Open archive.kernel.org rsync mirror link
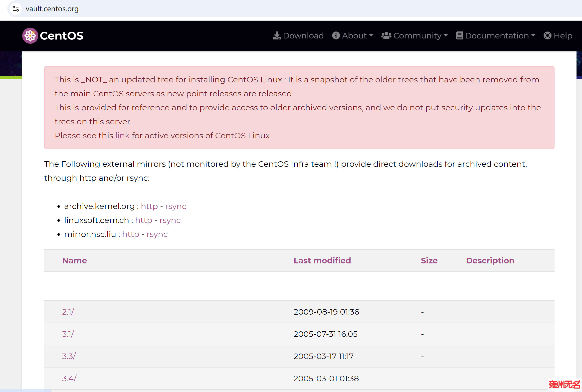 coord(176,206)
